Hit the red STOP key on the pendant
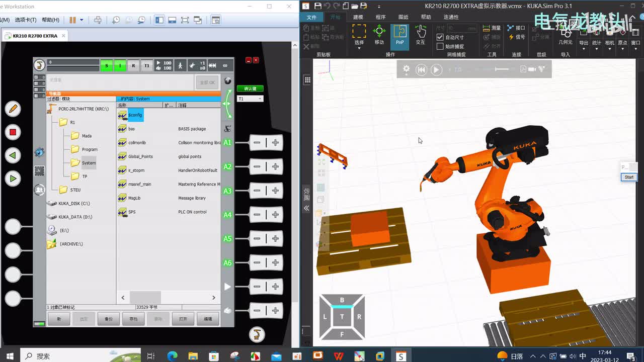This screenshot has width=644, height=362. (13, 132)
